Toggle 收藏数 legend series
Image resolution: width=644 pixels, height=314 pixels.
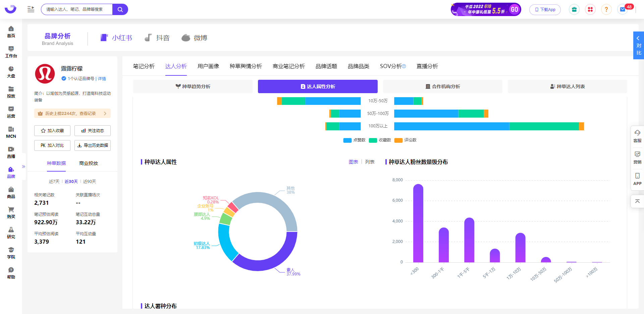tap(380, 140)
